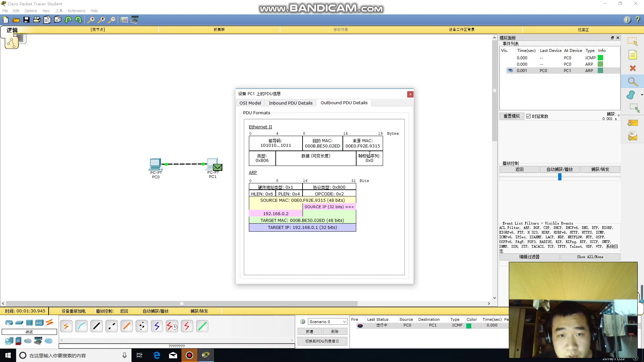The width and height of the screenshot is (644, 362).
Task: Zoom in with magnifier plus icon
Action: [x=91, y=20]
